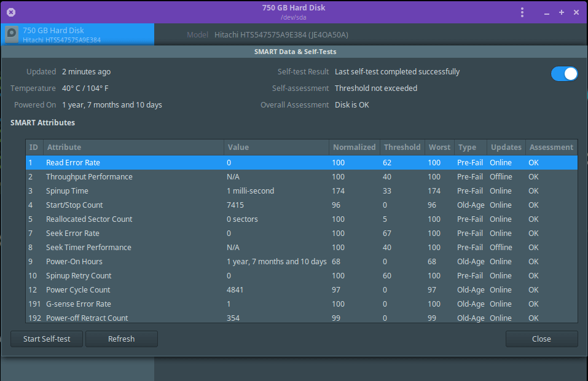588x381 pixels.
Task: Open the three-dot menu in title bar
Action: (x=522, y=12)
